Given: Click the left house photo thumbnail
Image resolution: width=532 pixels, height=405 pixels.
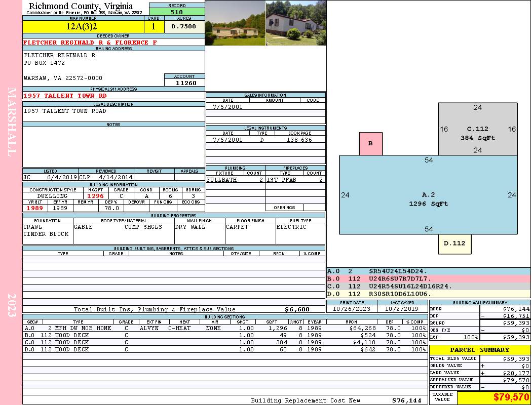Looking at the screenshot, I should click(235, 23).
